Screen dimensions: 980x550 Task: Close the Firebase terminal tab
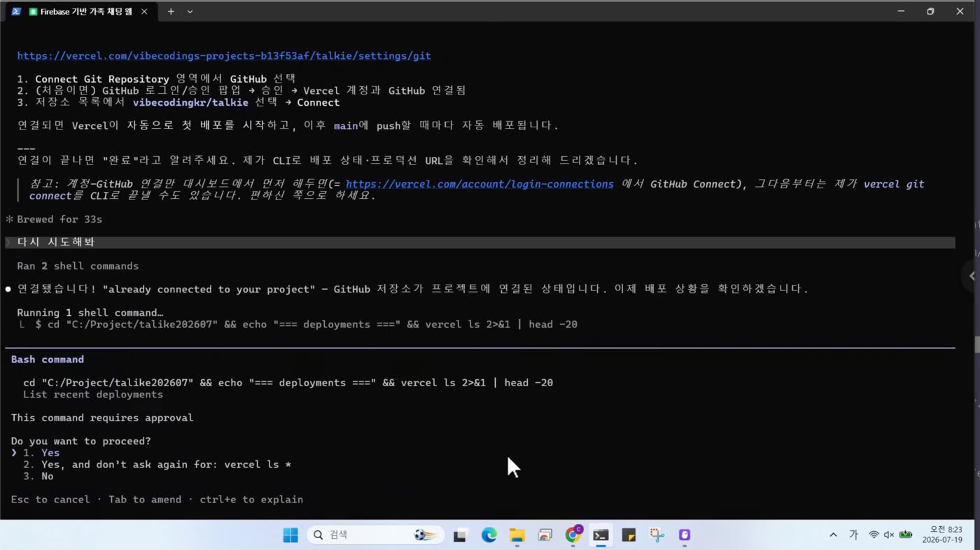tap(144, 12)
